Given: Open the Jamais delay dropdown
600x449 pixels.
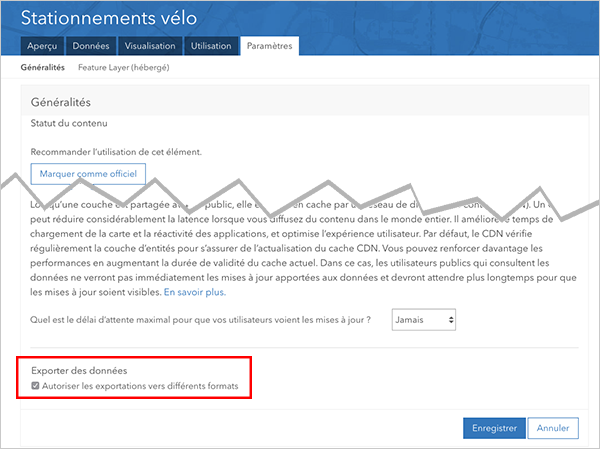Looking at the screenshot, I should point(424,320).
